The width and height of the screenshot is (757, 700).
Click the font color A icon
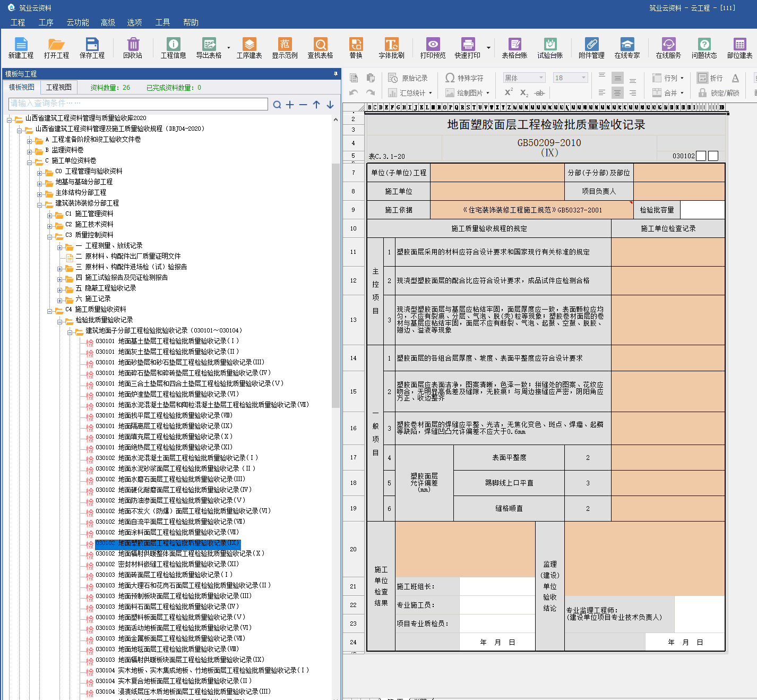tap(735, 78)
